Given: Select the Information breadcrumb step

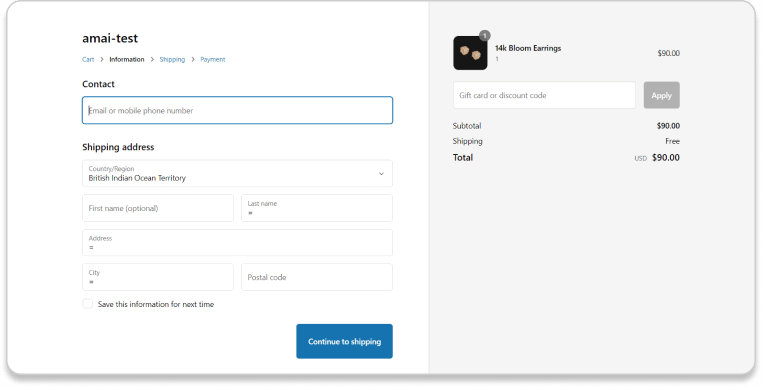Looking at the screenshot, I should coord(127,59).
